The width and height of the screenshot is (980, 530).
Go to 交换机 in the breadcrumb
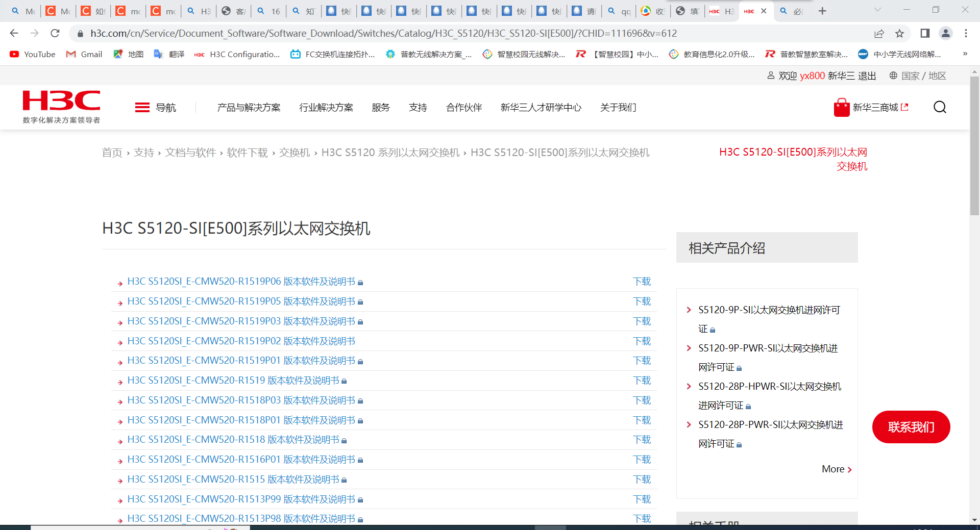(x=295, y=153)
